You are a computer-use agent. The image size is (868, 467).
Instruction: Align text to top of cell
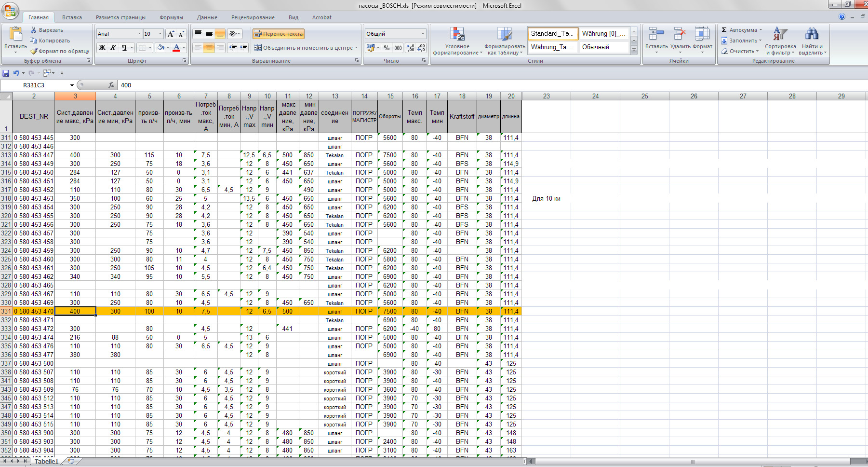pos(198,34)
